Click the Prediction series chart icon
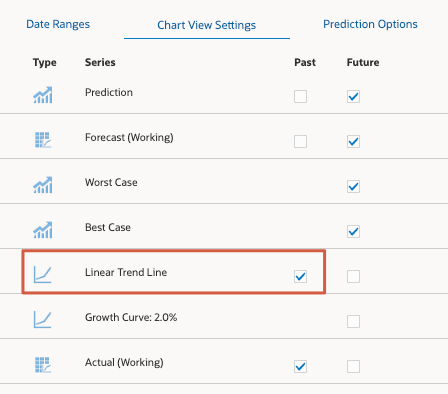 43,95
